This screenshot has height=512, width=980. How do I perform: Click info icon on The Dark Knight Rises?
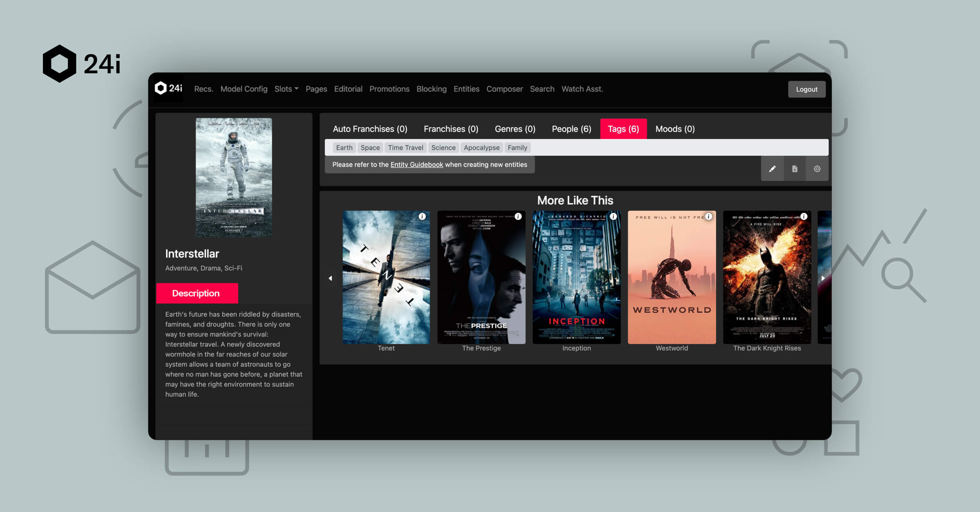(x=804, y=216)
